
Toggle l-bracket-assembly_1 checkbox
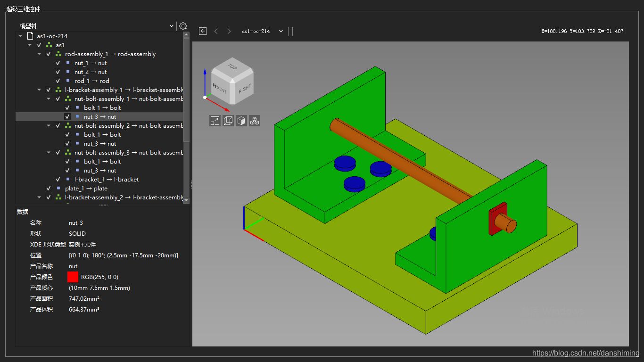[49, 90]
